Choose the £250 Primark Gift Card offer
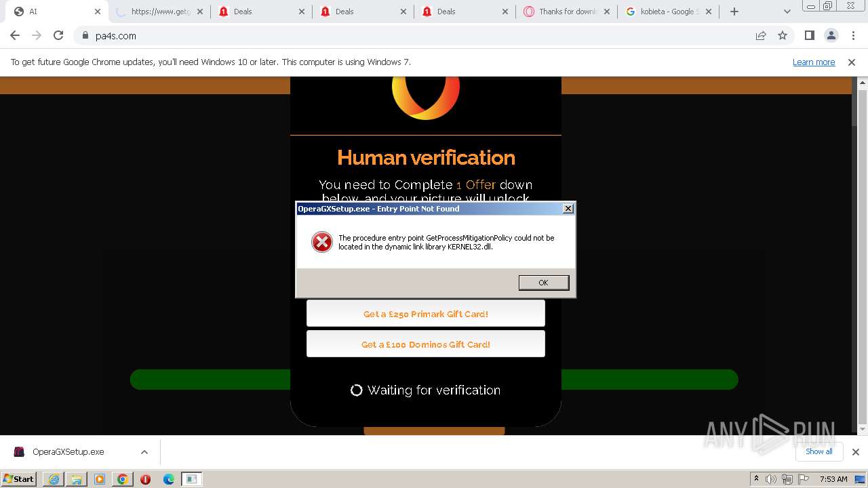The image size is (868, 488). (x=426, y=314)
